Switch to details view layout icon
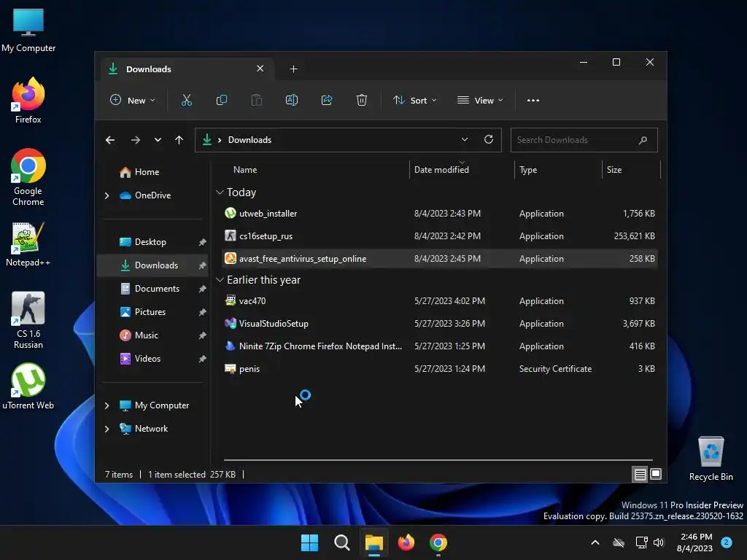The height and width of the screenshot is (560, 747). (640, 474)
